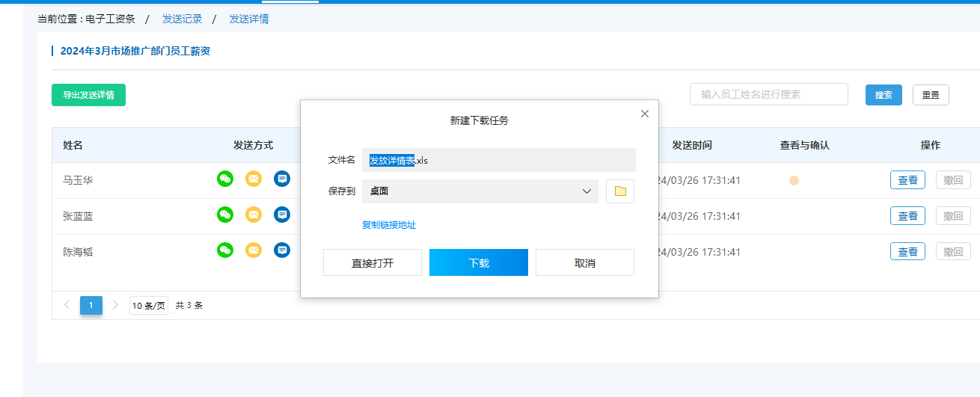Viewport: 980px width, 397px height.
Task: Click SMS message icon for 马玉华
Action: (281, 179)
